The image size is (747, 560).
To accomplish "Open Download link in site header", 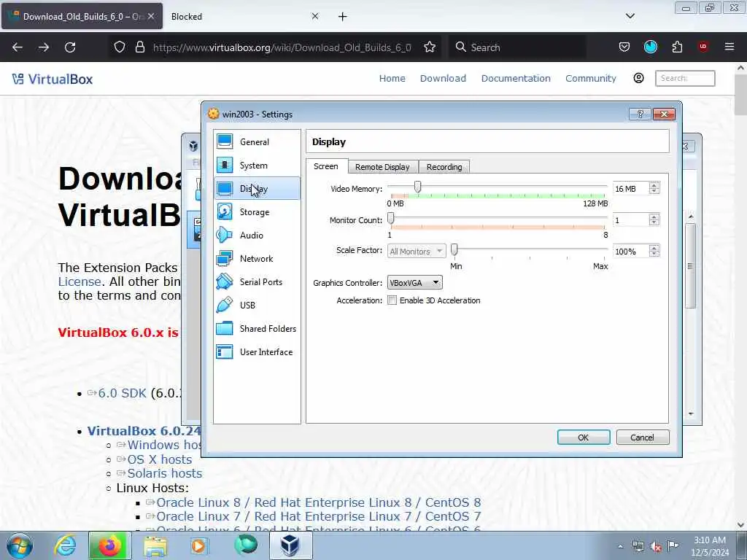I will (443, 78).
